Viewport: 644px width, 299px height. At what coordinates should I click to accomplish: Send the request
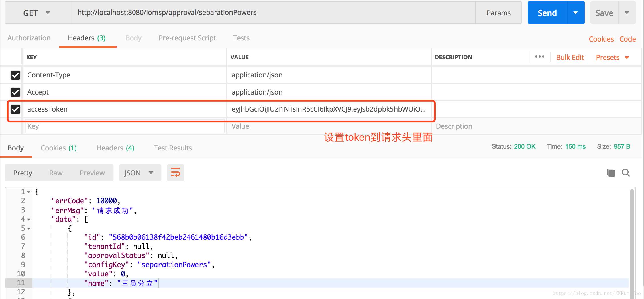[x=547, y=13]
